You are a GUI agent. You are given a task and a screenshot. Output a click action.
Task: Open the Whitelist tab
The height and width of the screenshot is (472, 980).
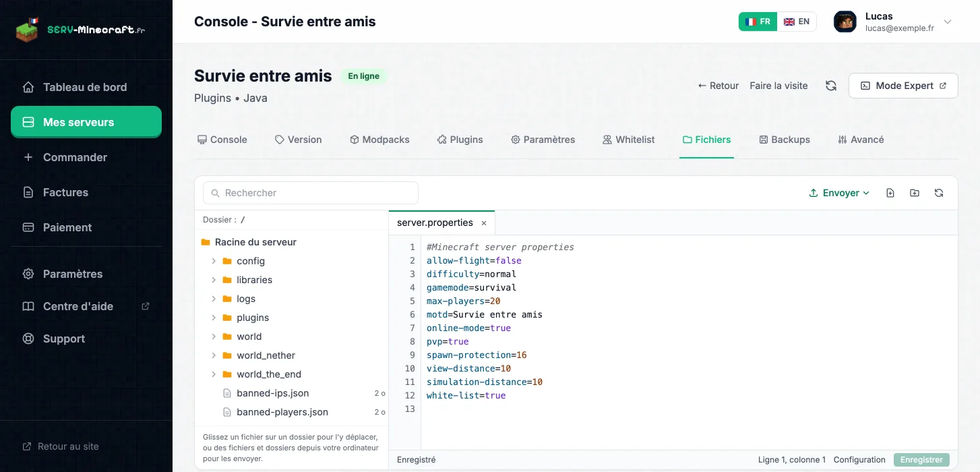click(x=628, y=140)
